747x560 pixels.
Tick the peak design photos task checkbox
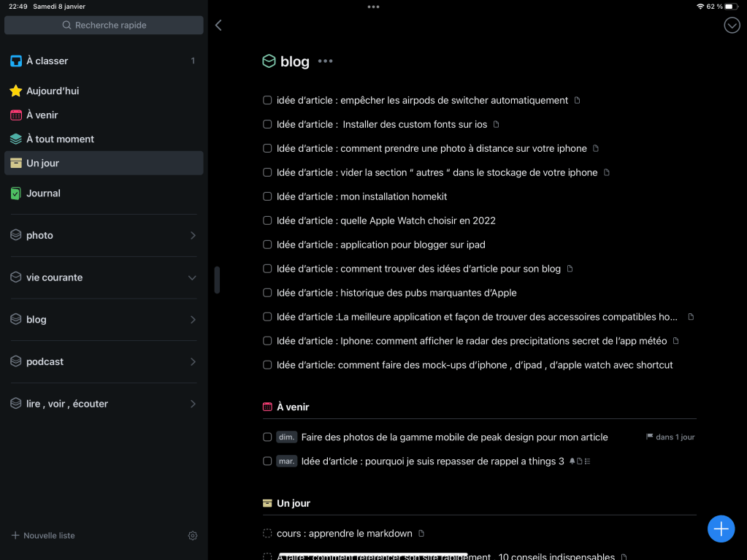pos(267,437)
